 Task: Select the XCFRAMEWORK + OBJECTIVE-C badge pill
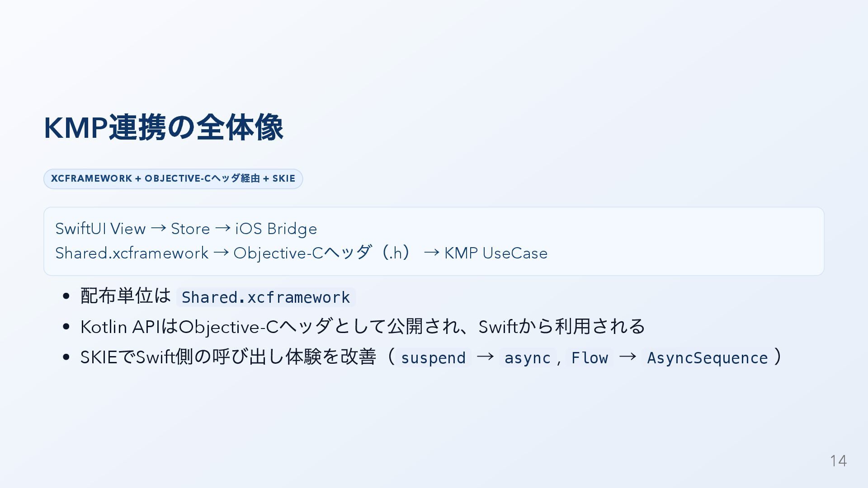point(173,178)
